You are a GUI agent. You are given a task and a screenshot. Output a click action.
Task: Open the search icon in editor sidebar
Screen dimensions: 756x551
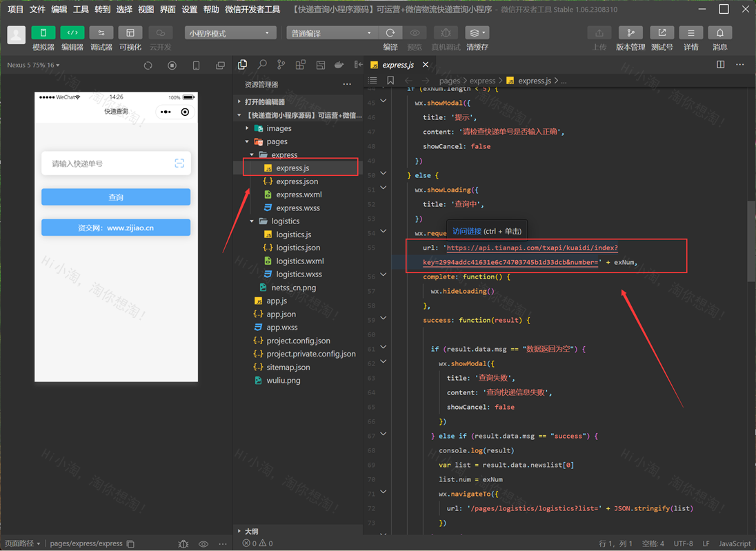[262, 65]
